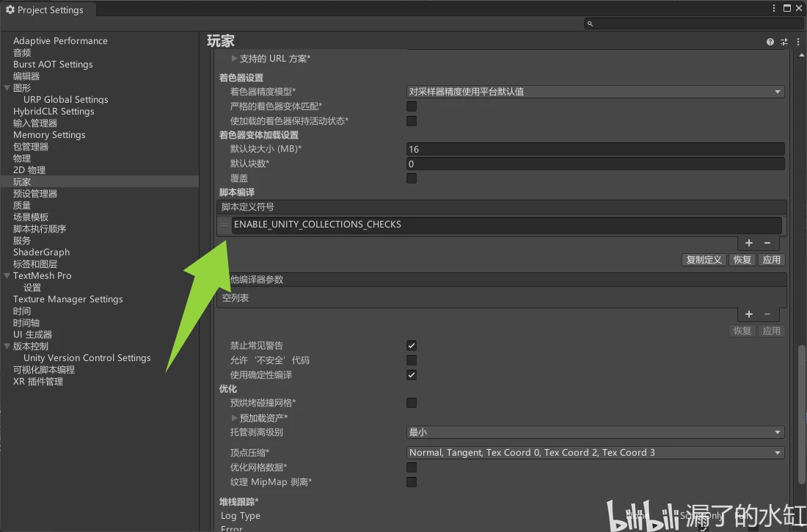Uncheck 使用确定性编译
This screenshot has height=532, width=807.
tap(412, 375)
